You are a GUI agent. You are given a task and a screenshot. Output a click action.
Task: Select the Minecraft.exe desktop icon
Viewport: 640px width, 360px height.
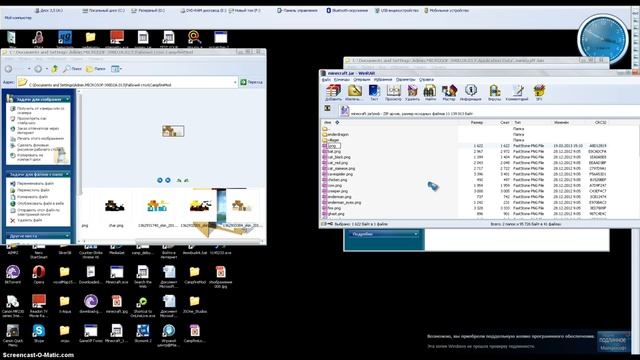(117, 275)
